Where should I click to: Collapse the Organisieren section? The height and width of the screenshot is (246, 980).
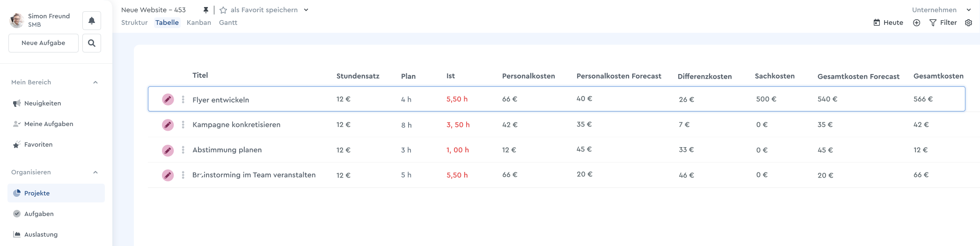tap(95, 172)
